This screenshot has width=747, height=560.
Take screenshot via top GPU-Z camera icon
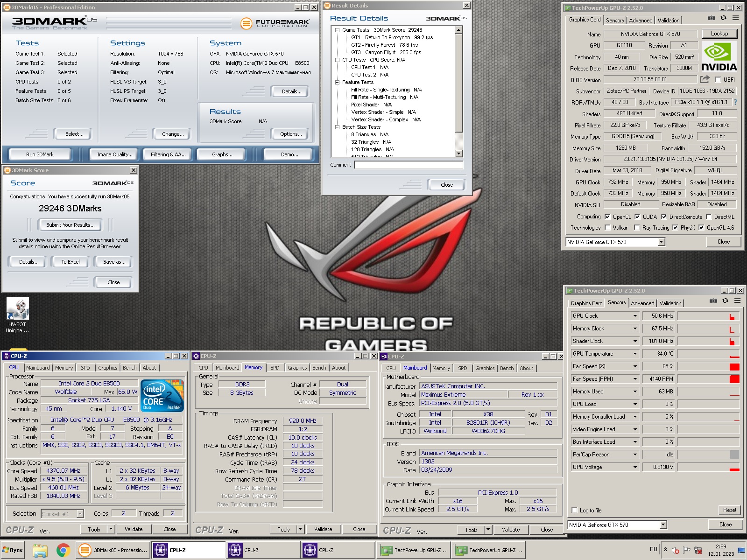pos(711,18)
